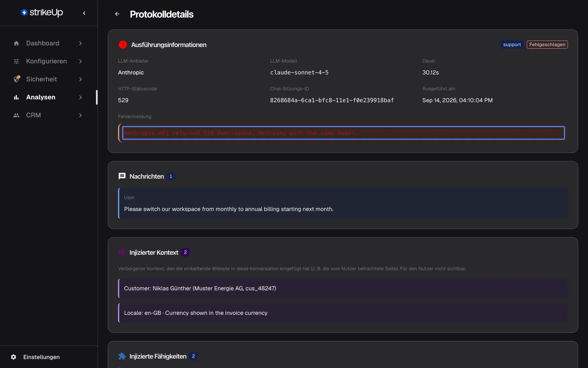
Task: Click the Konfigurieren sliders icon
Action: (x=16, y=61)
